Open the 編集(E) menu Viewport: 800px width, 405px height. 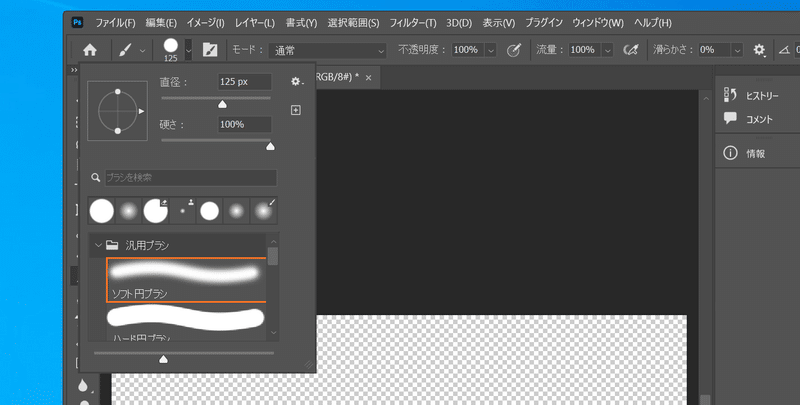click(161, 23)
